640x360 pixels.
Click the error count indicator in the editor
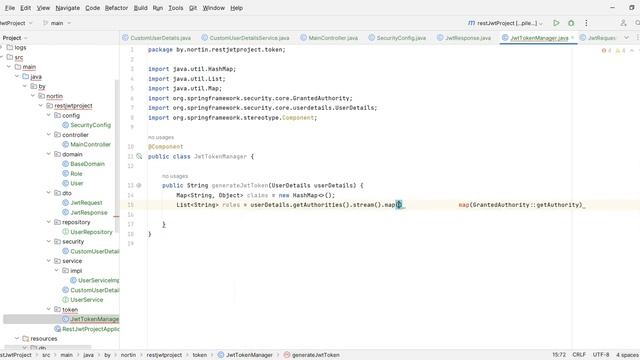606,51
